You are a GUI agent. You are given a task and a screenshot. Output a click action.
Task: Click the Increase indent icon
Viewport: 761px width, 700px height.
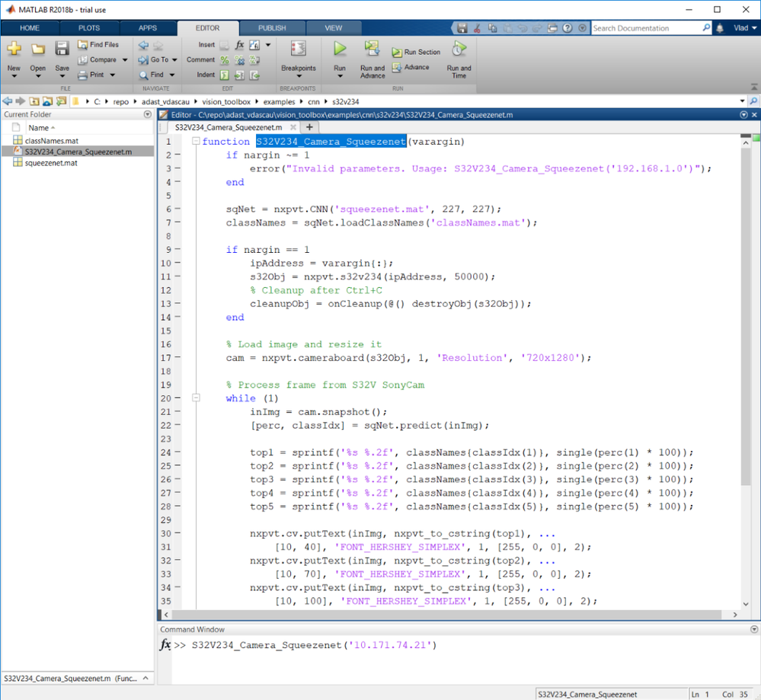click(x=239, y=75)
